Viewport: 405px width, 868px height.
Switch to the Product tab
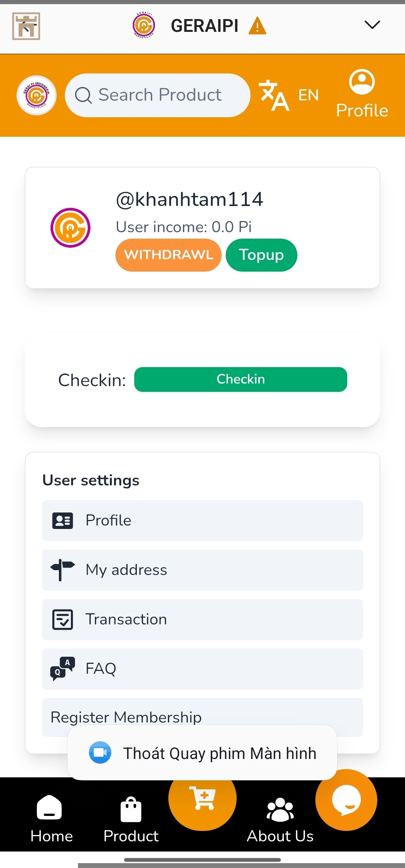point(131,820)
